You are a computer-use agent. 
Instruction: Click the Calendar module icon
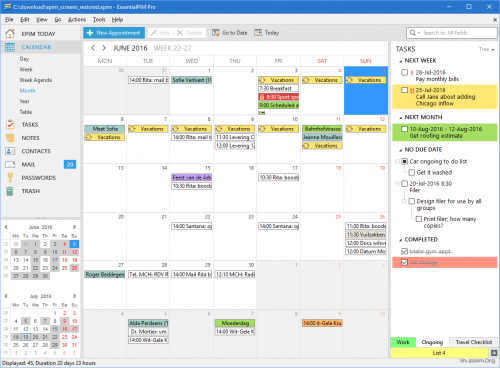tap(10, 47)
